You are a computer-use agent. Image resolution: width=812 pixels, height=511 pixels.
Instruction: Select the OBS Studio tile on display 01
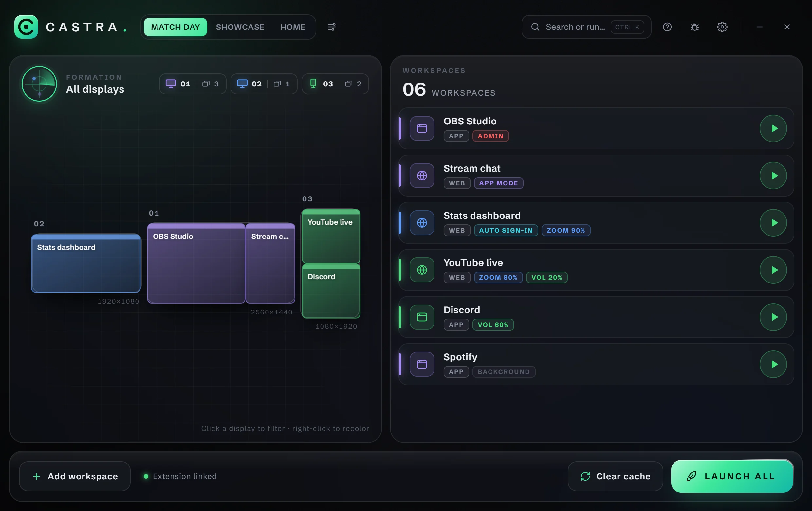pyautogui.click(x=196, y=263)
